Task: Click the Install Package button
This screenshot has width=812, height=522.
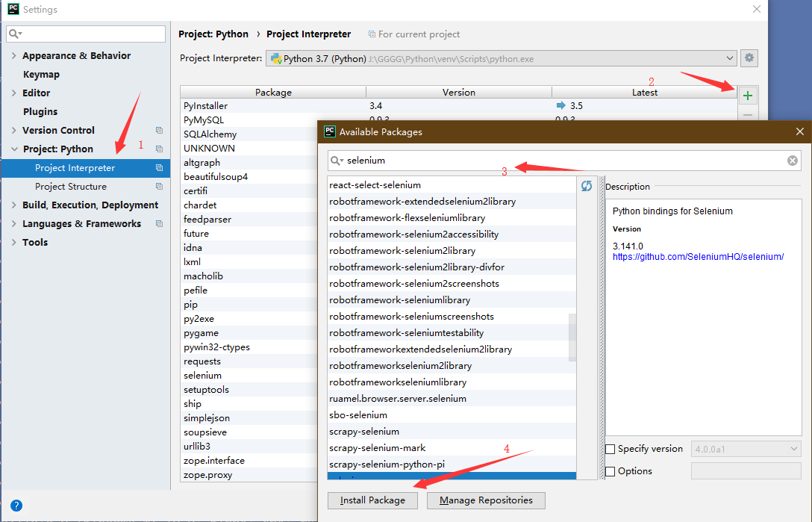Action: 372,500
